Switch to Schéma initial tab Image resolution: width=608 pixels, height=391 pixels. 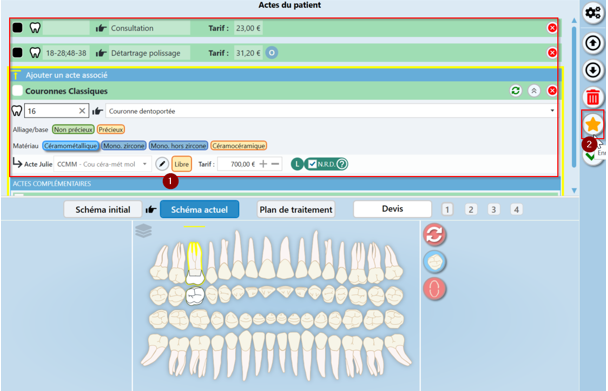point(103,209)
